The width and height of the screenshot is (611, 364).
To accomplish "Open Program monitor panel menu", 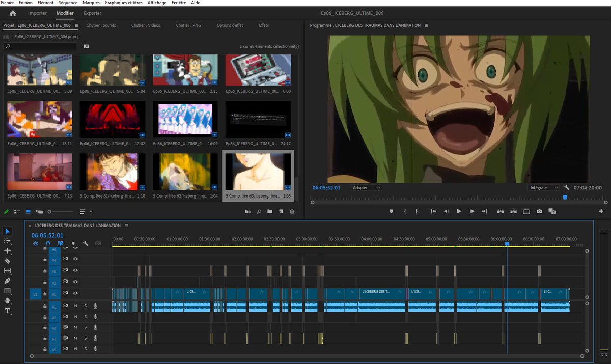I will [x=426, y=25].
